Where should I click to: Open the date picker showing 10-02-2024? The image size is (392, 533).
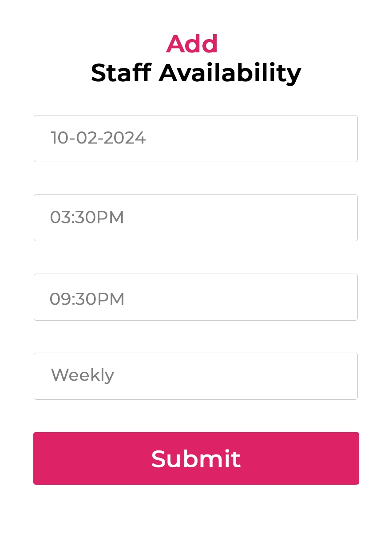click(196, 139)
